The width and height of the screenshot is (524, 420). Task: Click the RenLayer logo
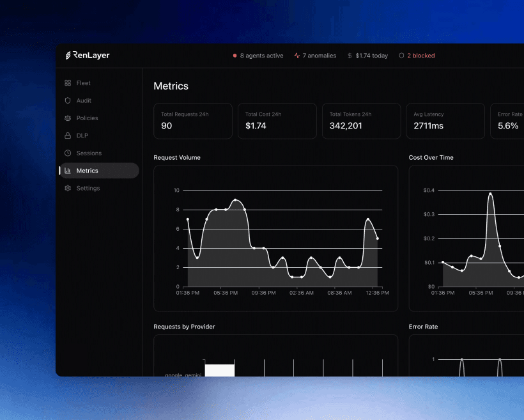pos(86,55)
